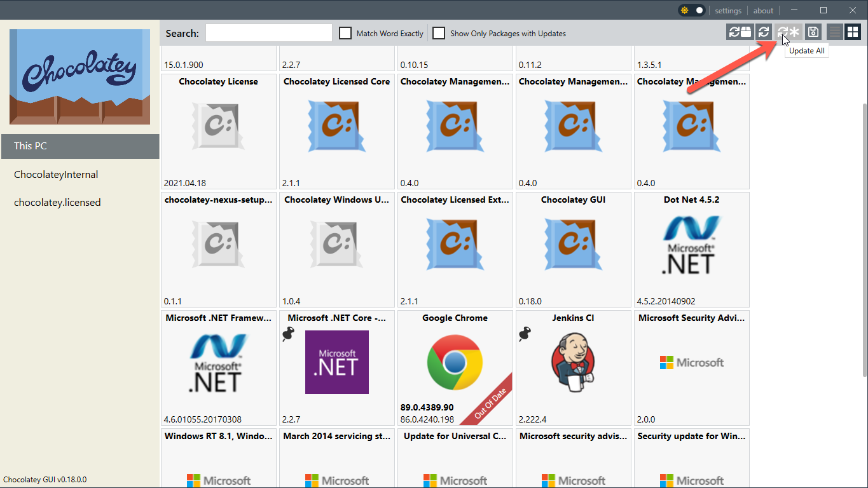868x488 pixels.
Task: Switch to list view layout
Action: pyautogui.click(x=835, y=32)
